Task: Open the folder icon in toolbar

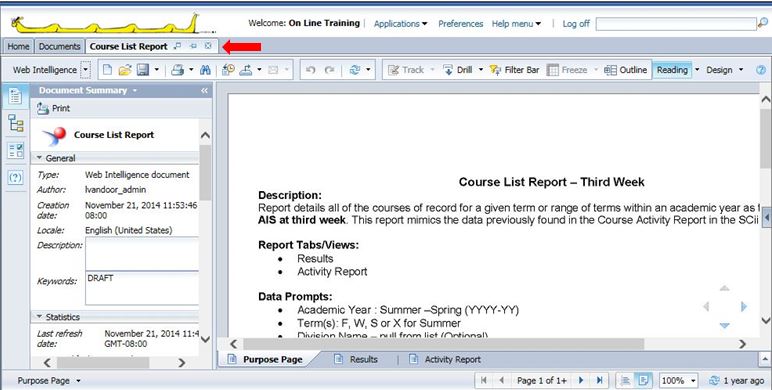Action: click(x=125, y=70)
